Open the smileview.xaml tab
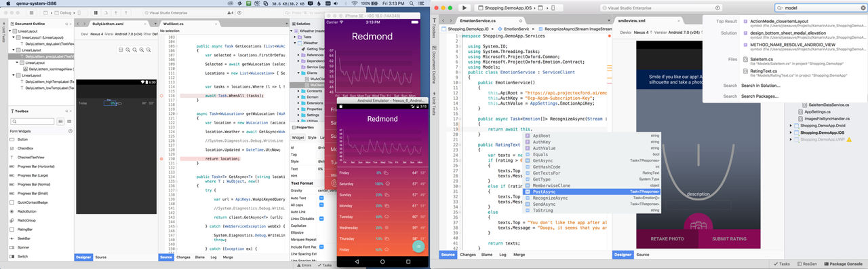The width and height of the screenshot is (868, 269). [631, 21]
